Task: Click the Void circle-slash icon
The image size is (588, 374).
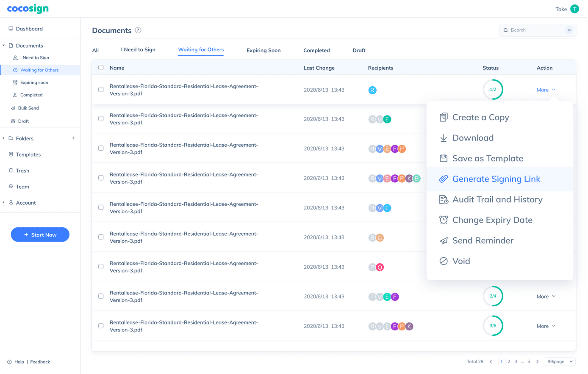Action: click(x=444, y=261)
